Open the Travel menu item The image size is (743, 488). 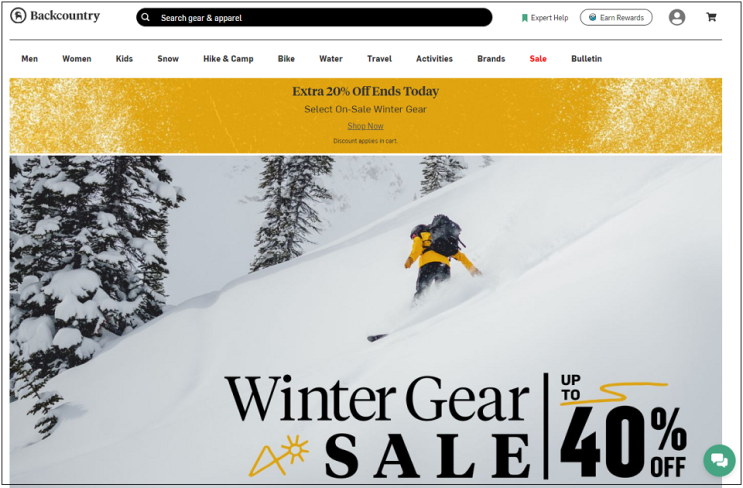pos(380,59)
